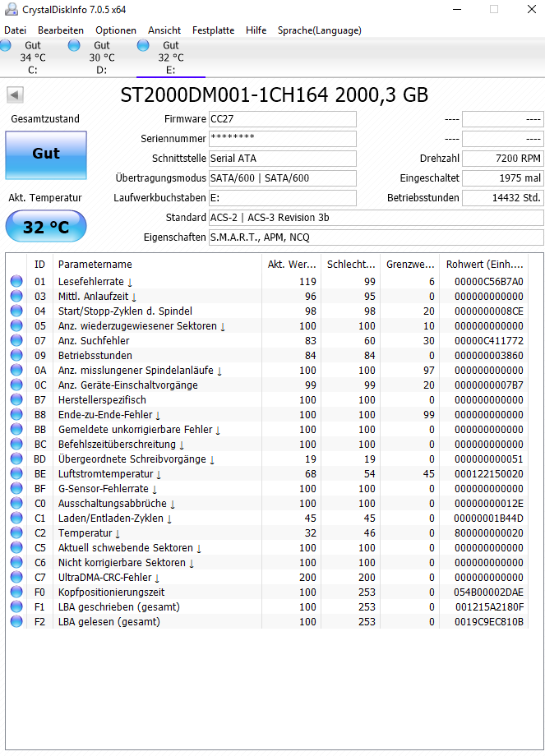This screenshot has width=545, height=756.
Task: Click the Laufwerkbuchstaben field E:
Action: (283, 198)
